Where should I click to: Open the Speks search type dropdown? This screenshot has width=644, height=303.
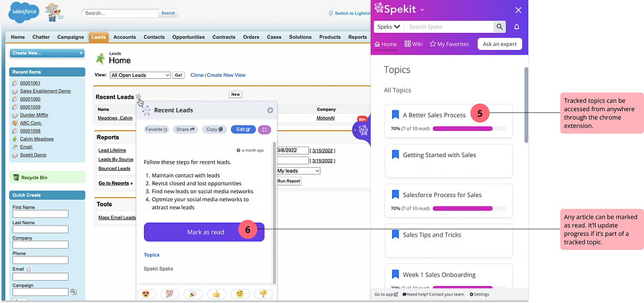(x=389, y=27)
